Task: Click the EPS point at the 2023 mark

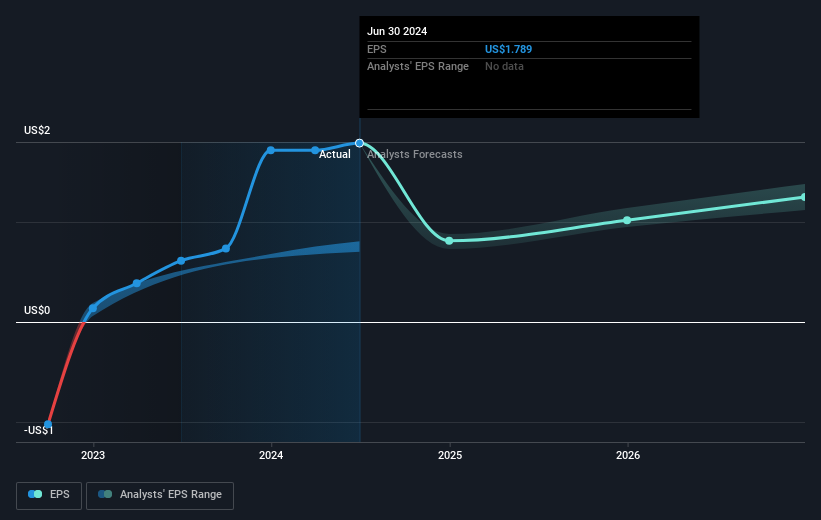Action: pyautogui.click(x=93, y=308)
